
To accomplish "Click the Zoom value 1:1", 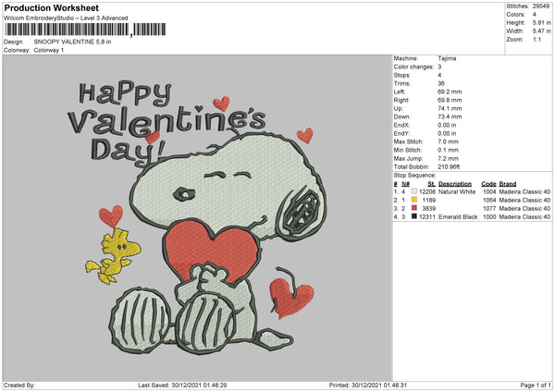I will pyautogui.click(x=536, y=39).
